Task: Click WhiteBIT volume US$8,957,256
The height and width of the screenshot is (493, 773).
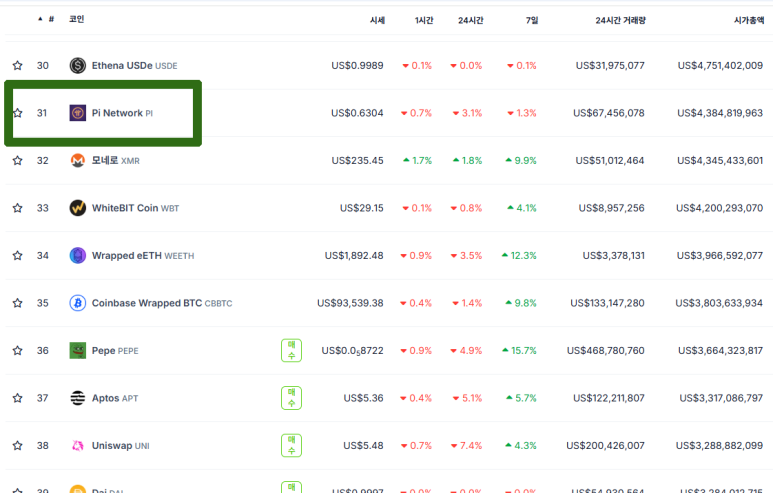Action: pos(611,208)
